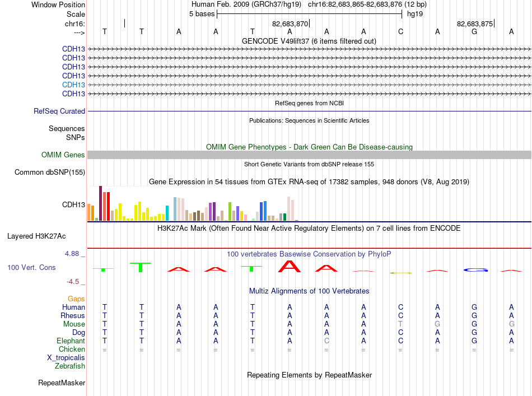The image size is (532, 396).
Task: Click the Common dbSNP(155) track label
Action: click(49, 173)
